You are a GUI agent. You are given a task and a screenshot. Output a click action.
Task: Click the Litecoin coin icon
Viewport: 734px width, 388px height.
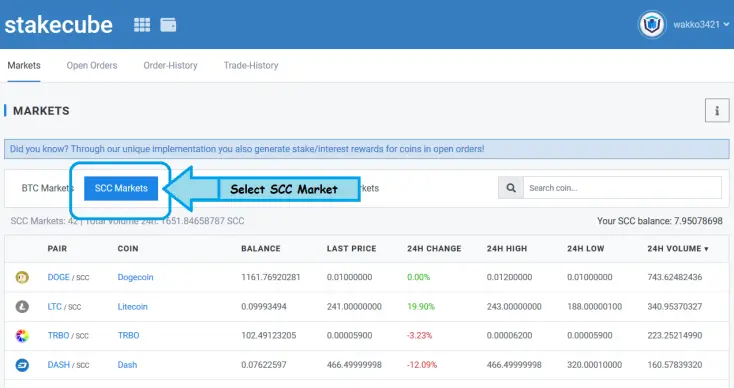[x=22, y=307]
